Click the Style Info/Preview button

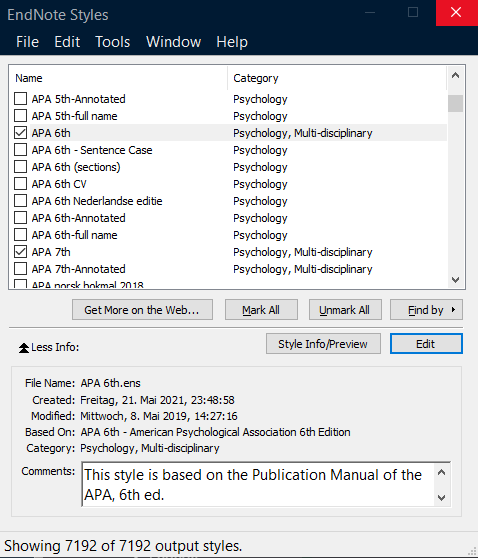323,344
